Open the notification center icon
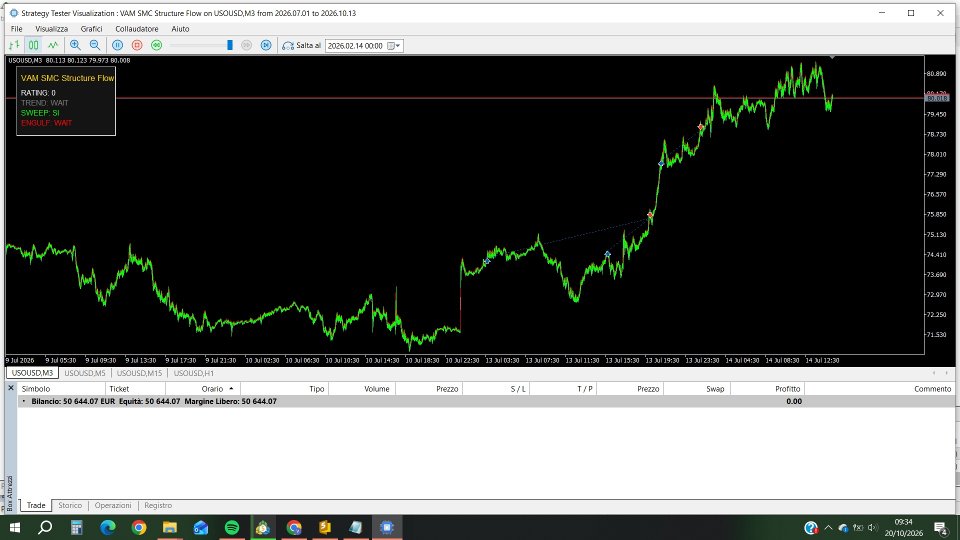960x540 pixels. coord(941,527)
